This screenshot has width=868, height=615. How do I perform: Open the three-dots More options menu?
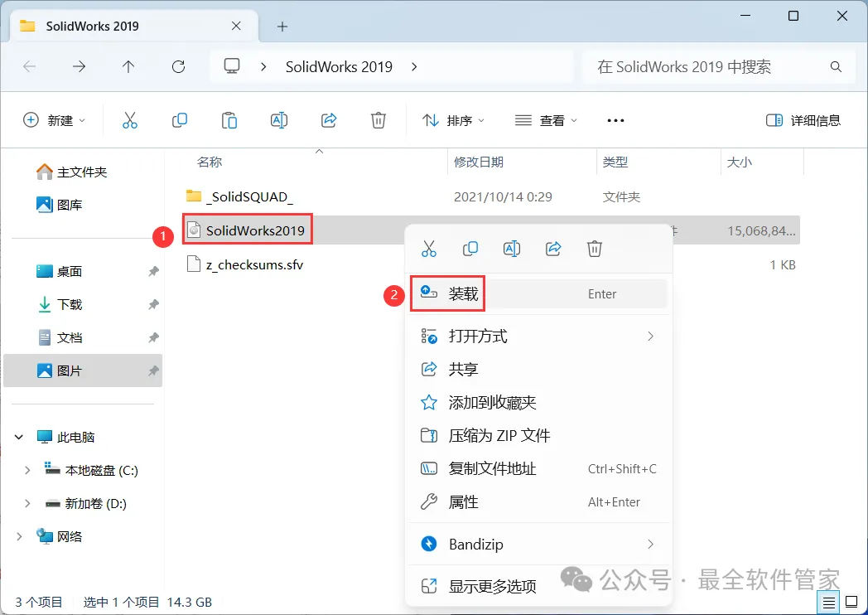point(615,120)
